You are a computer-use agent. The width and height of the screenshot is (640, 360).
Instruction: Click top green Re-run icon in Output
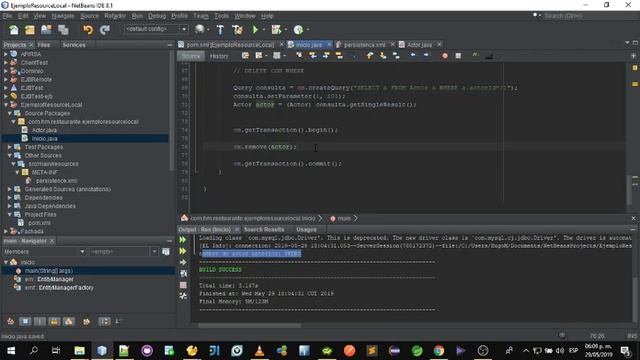point(183,240)
